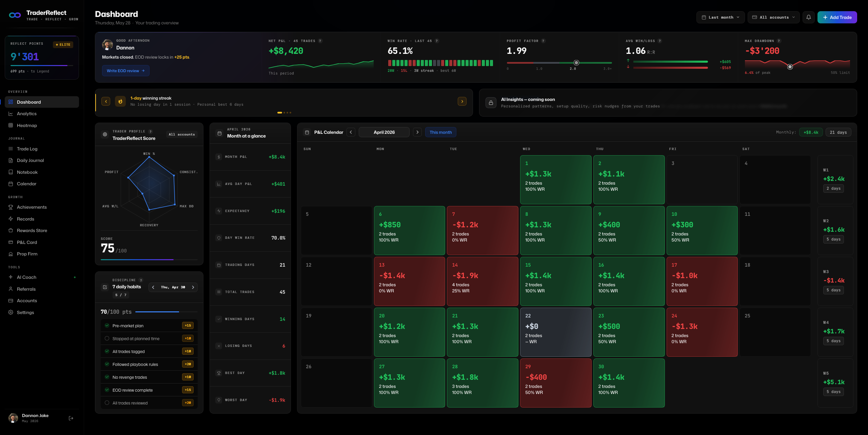
Task: Go to next day in Discipline panel
Action: 193,287
